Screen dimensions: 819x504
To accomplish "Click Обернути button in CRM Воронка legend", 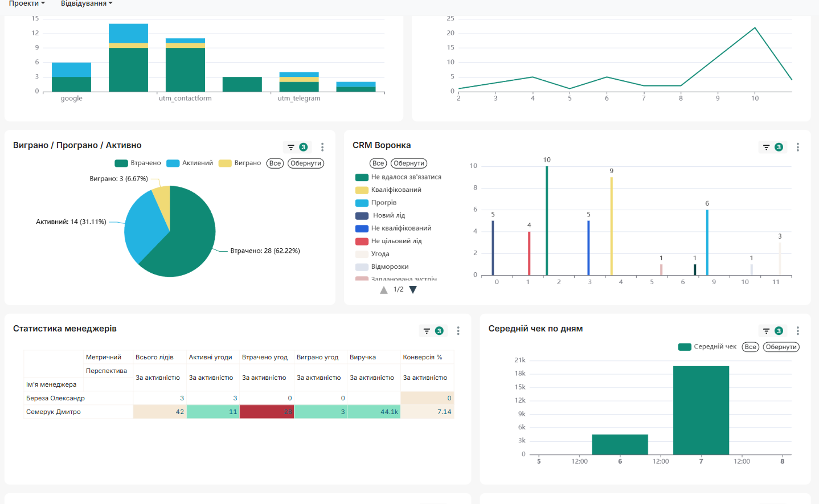I will tap(409, 163).
